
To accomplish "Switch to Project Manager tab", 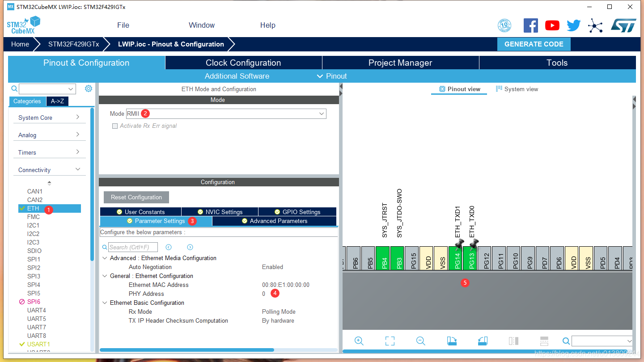I will [x=400, y=63].
